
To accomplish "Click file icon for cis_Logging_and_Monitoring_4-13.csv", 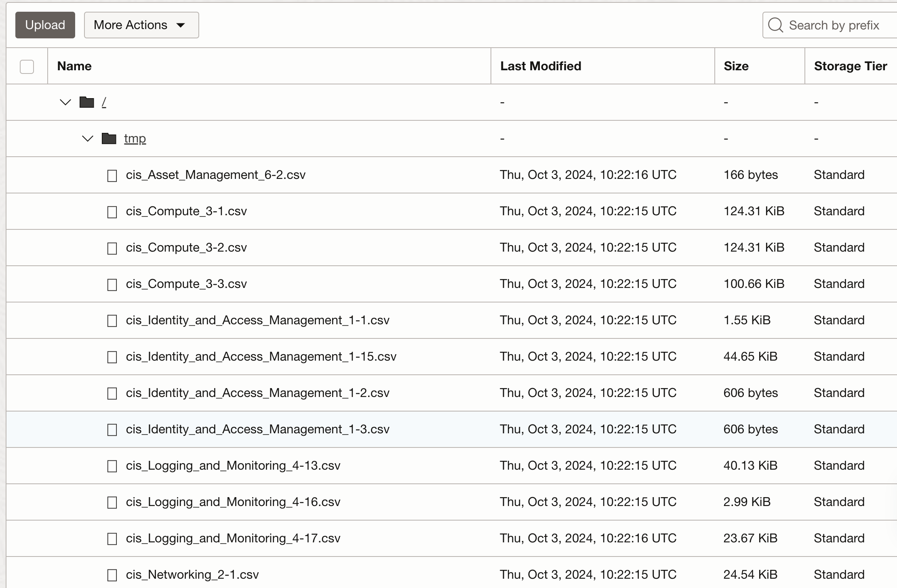I will (x=112, y=466).
